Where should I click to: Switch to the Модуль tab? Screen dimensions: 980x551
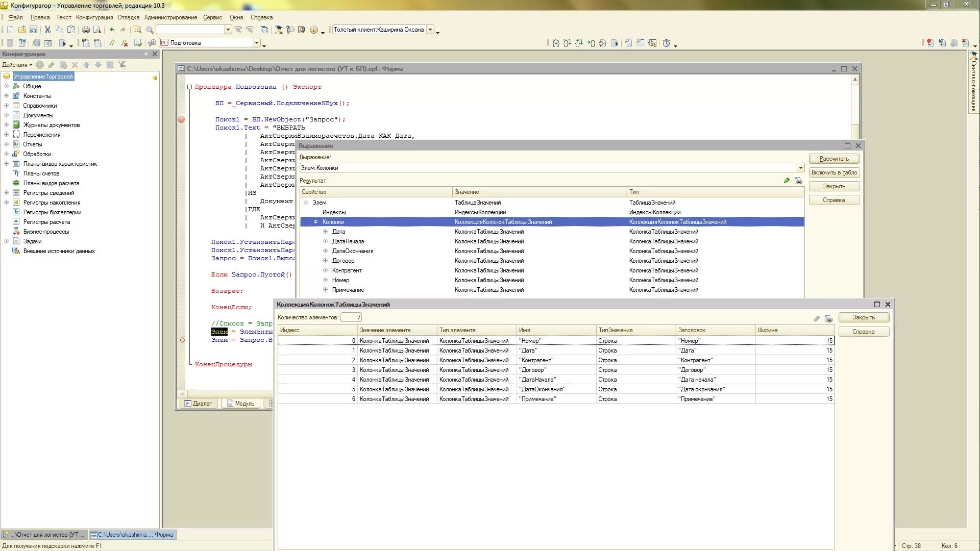pyautogui.click(x=240, y=404)
